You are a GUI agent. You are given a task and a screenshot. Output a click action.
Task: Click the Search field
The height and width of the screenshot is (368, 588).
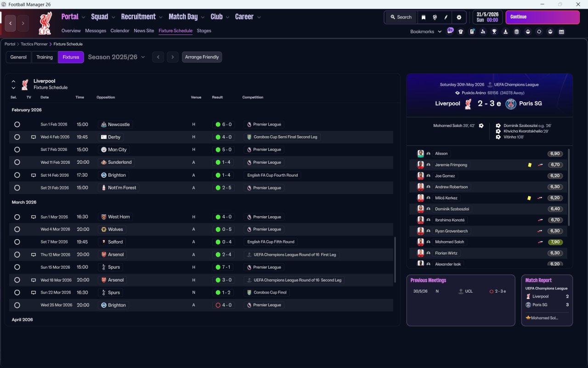[x=401, y=17]
